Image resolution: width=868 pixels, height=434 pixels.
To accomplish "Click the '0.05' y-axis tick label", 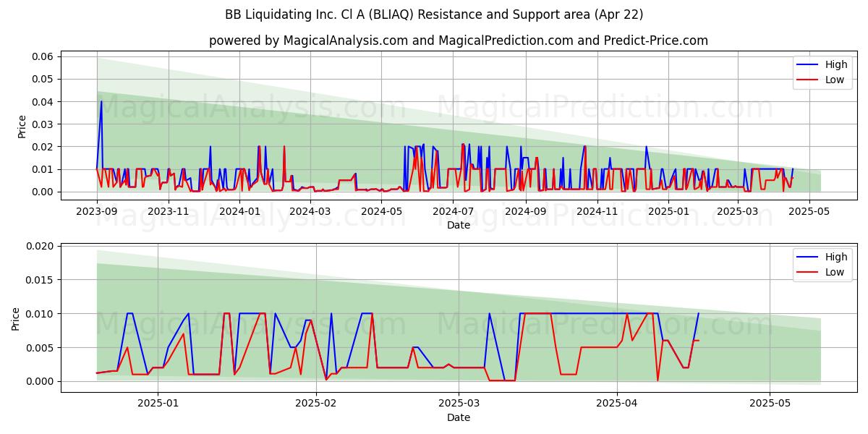I will [x=43, y=79].
